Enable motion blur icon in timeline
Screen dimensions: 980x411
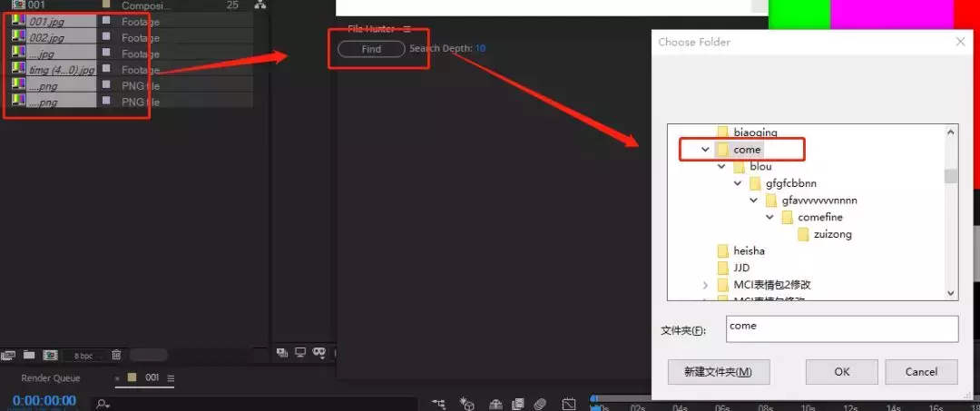(x=540, y=404)
